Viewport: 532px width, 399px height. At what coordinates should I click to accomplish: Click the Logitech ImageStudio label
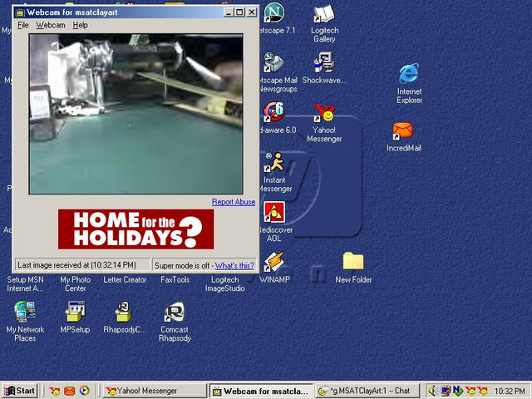[x=224, y=284]
